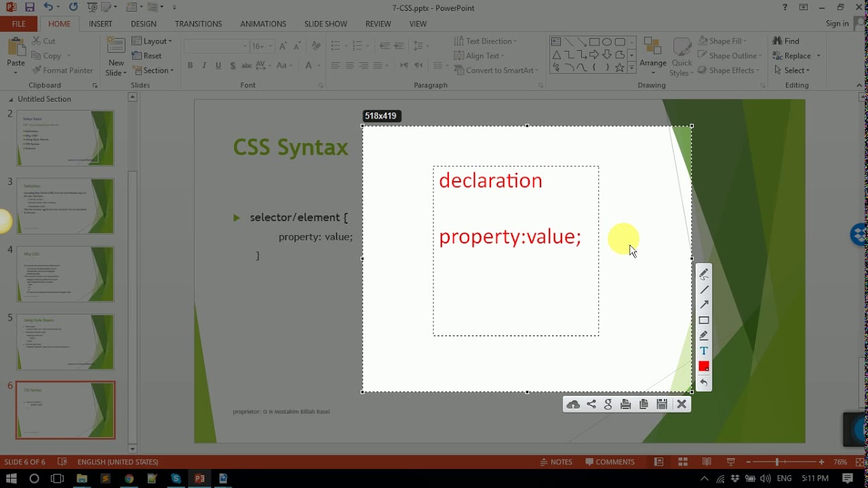
Task: Select the line tool in screenshot toolbar
Action: pyautogui.click(x=704, y=289)
